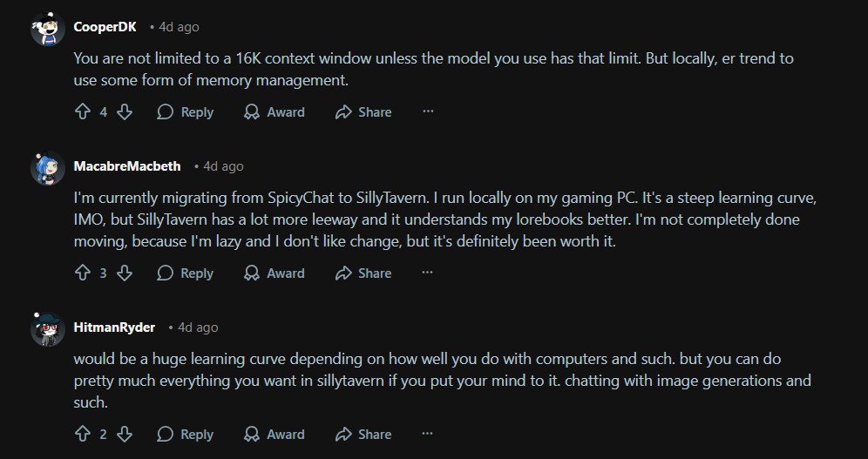The height and width of the screenshot is (459, 868).
Task: Reply to MacabreMacbeth's comment
Action: 186,273
